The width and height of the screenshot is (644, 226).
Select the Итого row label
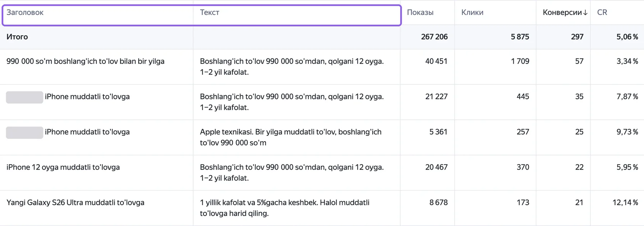tap(17, 37)
